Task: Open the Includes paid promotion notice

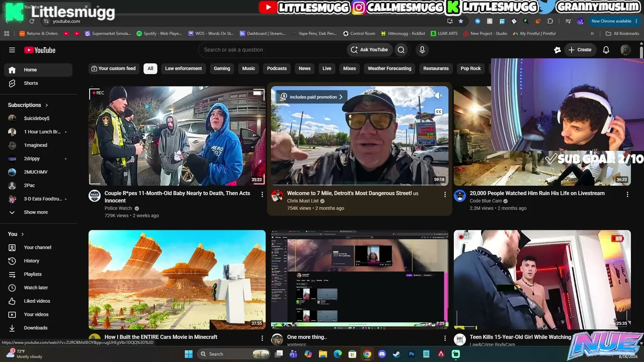Action: pos(312,97)
